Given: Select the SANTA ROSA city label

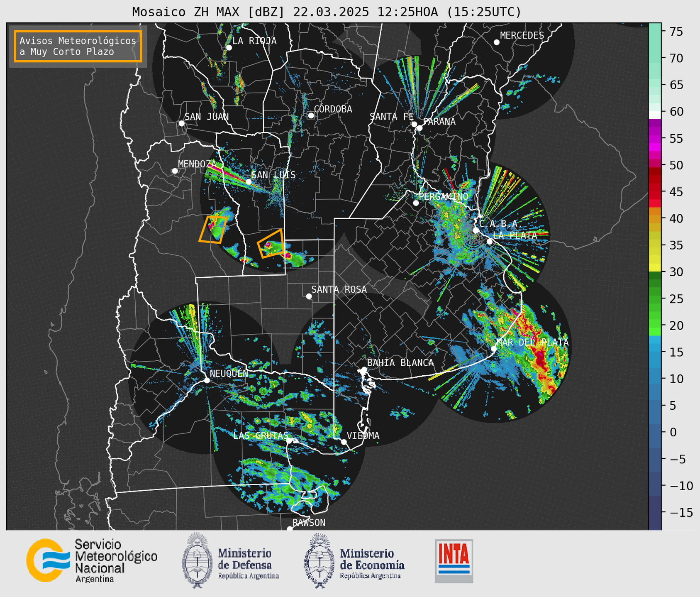Looking at the screenshot, I should click(x=339, y=289).
